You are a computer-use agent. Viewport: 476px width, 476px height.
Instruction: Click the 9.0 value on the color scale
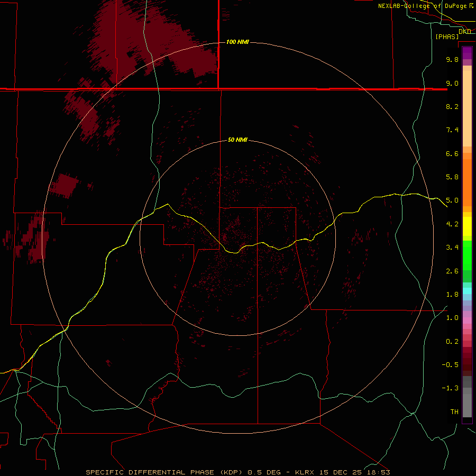click(x=452, y=83)
